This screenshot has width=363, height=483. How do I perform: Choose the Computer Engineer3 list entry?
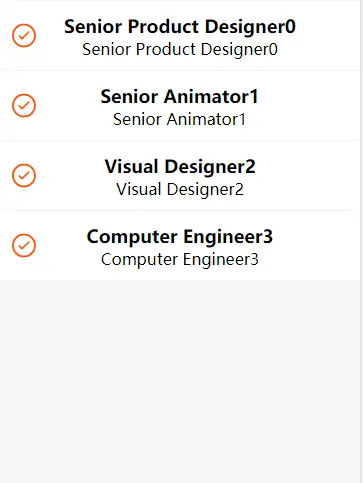pyautogui.click(x=180, y=245)
